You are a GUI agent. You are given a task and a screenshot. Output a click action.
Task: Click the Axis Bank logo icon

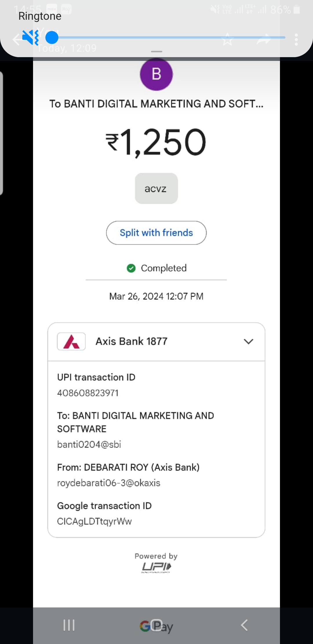[x=71, y=341]
